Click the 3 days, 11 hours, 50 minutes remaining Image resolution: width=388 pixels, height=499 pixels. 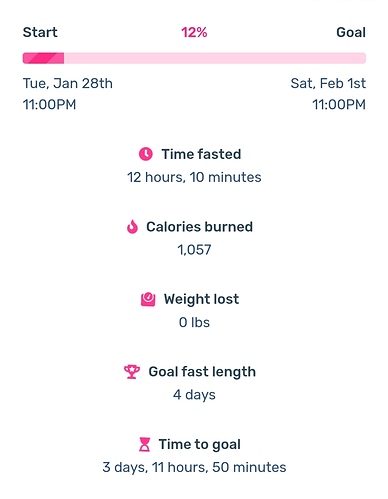[x=194, y=467]
